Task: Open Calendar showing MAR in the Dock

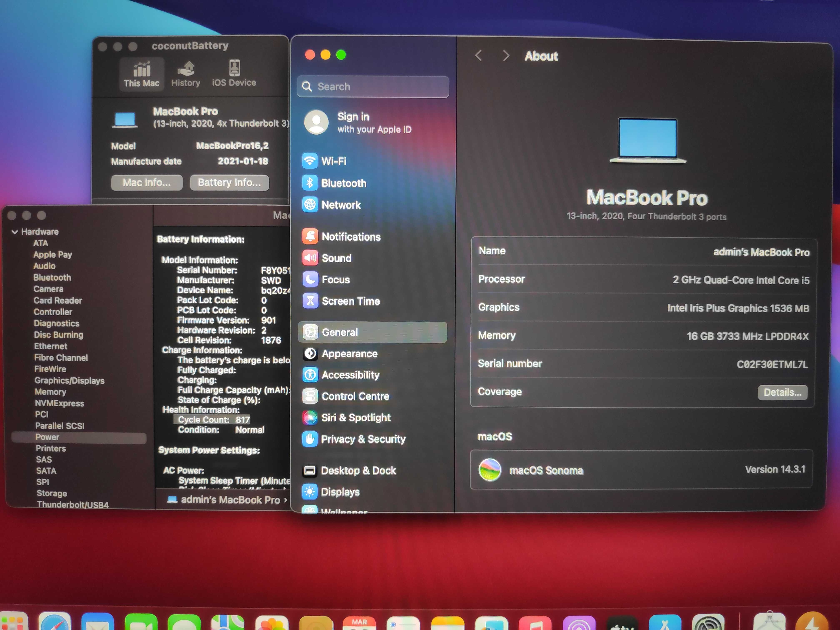Action: coord(359,623)
